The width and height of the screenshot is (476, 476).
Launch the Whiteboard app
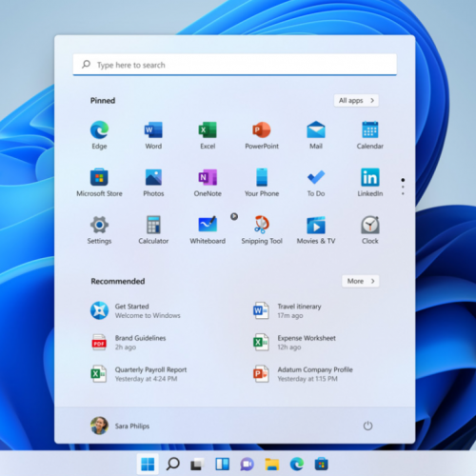coord(208,230)
